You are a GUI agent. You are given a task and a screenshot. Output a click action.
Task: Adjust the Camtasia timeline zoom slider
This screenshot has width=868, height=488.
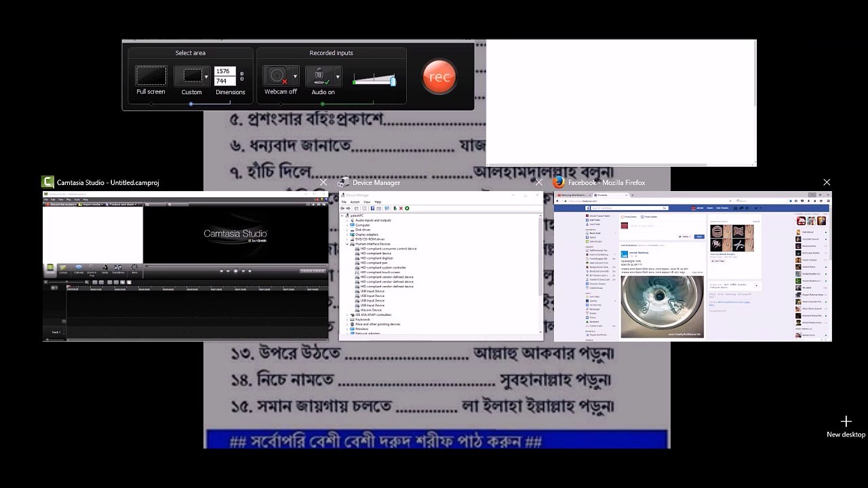66,282
